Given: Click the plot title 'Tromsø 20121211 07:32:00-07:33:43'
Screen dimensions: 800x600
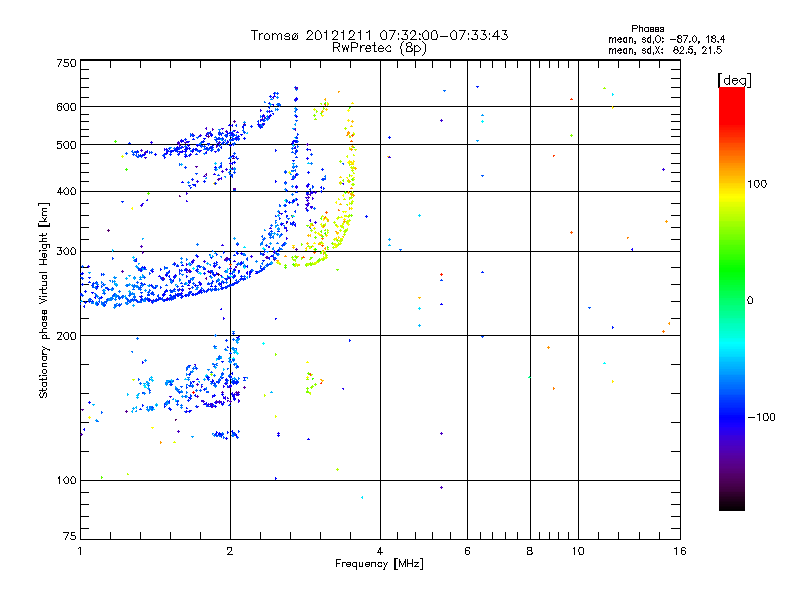Looking at the screenshot, I should tap(379, 35).
